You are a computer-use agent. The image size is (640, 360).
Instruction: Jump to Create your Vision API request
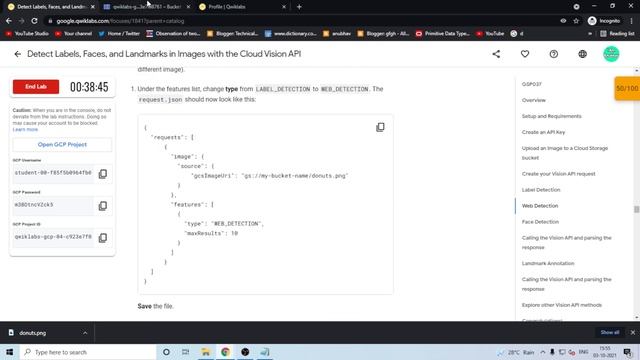coord(558,174)
